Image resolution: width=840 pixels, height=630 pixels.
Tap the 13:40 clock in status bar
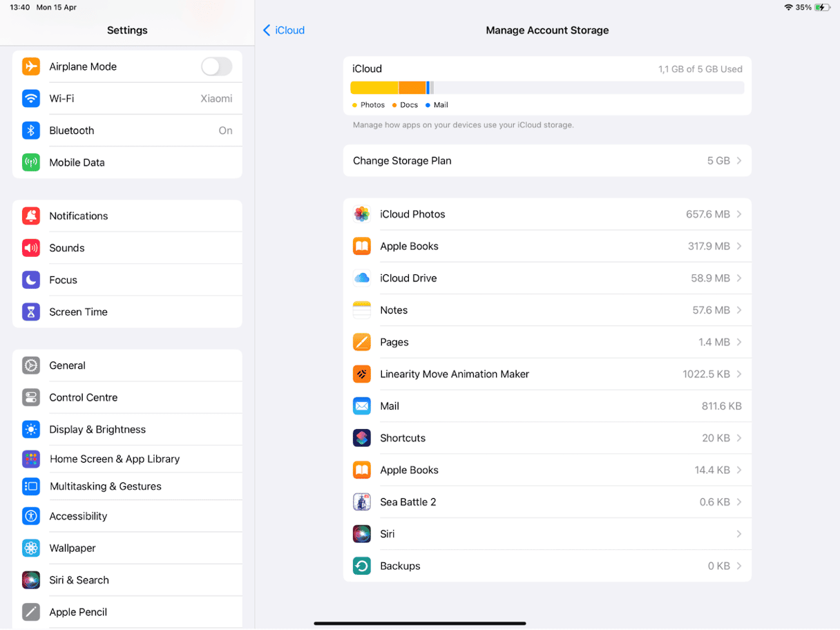(19, 8)
